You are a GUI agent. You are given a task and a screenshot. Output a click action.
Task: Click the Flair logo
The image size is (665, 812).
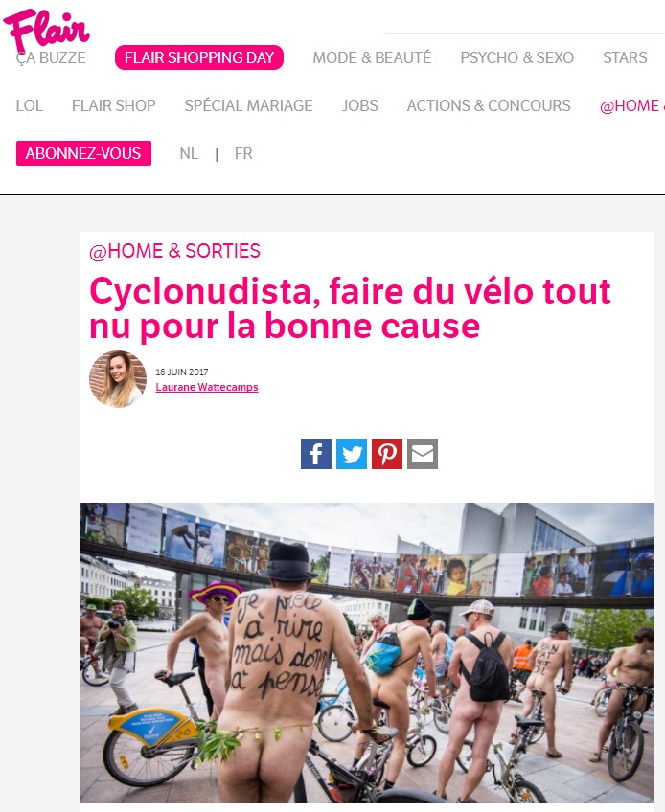(47, 29)
